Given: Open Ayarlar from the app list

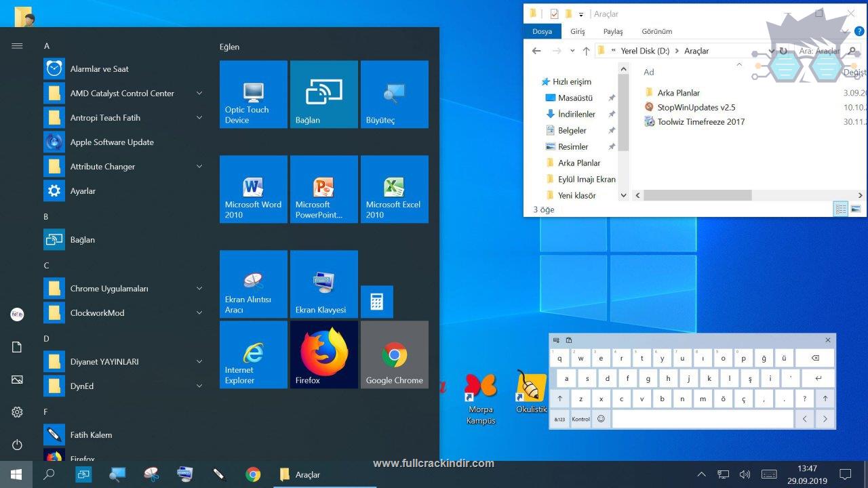Looking at the screenshot, I should (x=124, y=190).
